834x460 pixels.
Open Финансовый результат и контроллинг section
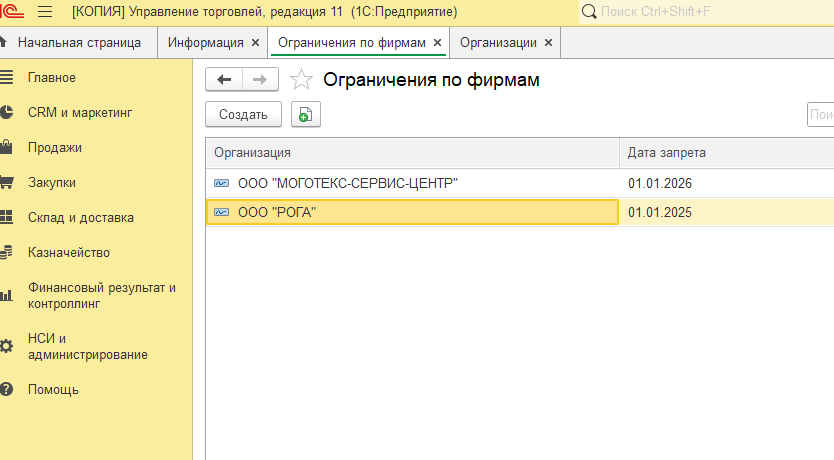(x=102, y=296)
